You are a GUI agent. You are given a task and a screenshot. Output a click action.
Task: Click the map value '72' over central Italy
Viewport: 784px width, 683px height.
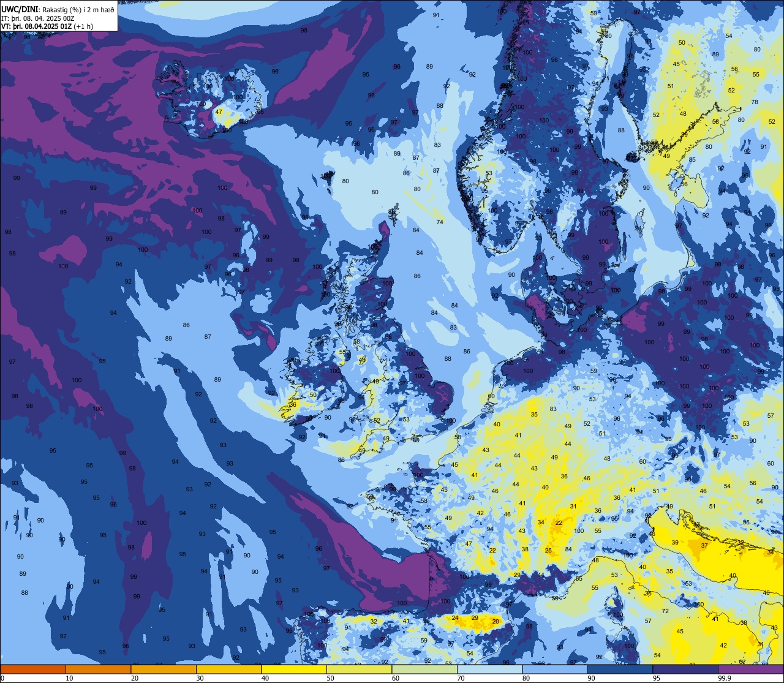coord(665,612)
